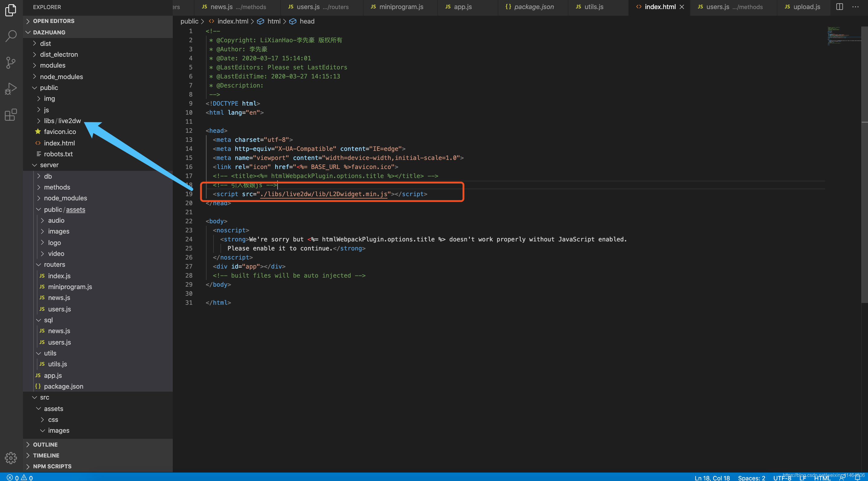868x481 pixels.
Task: Click Ln 18, Col 18 in status bar
Action: pos(712,478)
